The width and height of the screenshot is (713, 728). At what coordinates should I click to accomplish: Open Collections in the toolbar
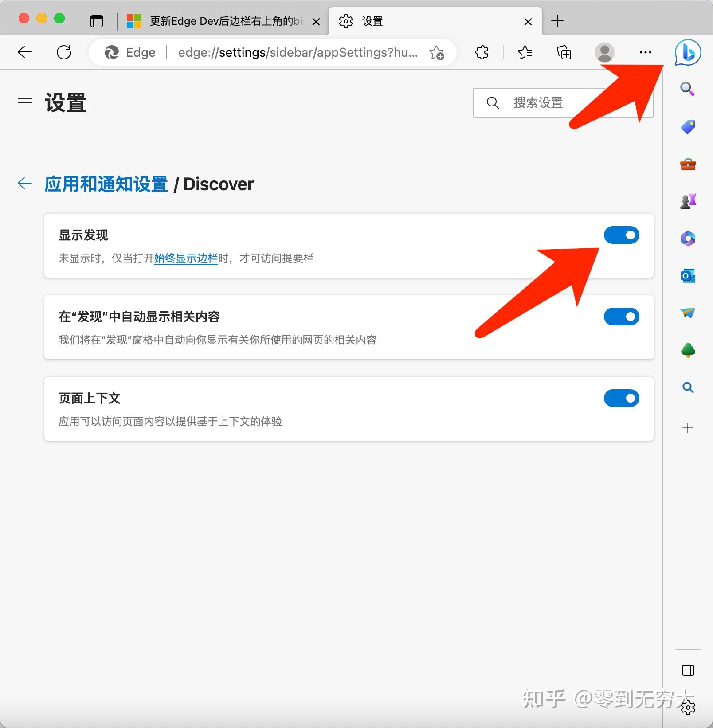[x=563, y=52]
